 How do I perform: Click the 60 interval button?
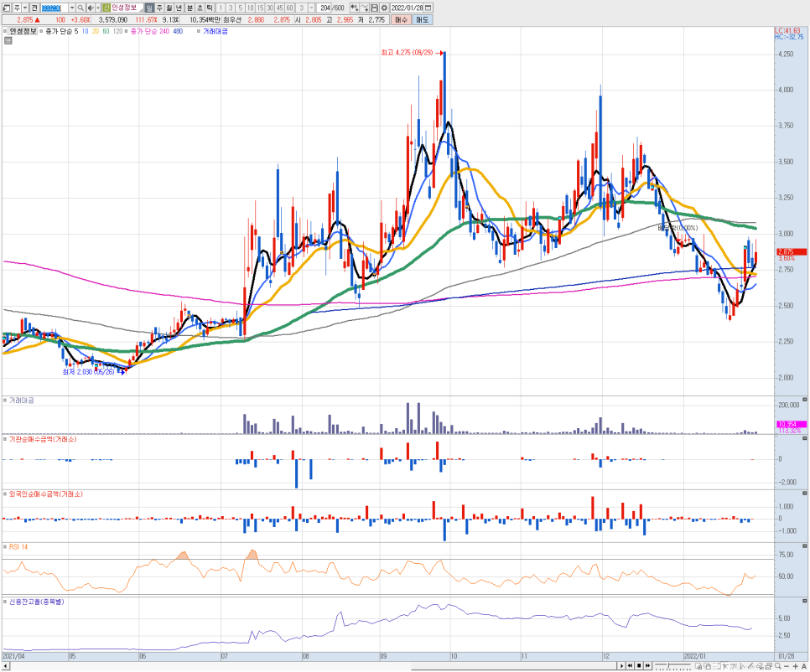click(290, 8)
